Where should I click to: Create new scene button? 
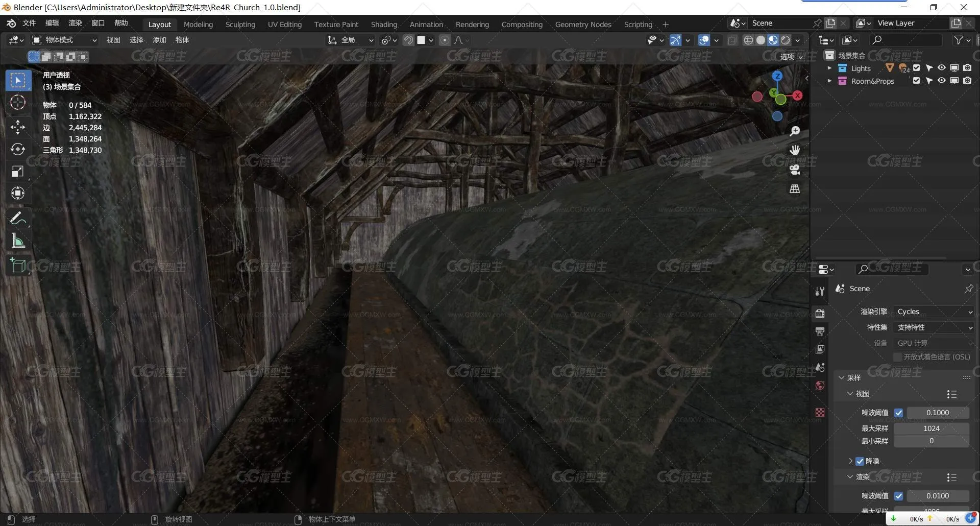click(x=830, y=23)
